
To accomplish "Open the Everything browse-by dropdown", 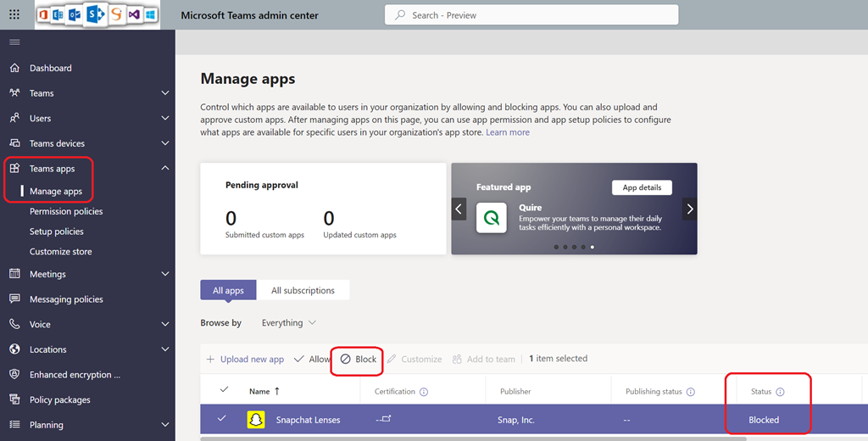I will click(x=288, y=323).
